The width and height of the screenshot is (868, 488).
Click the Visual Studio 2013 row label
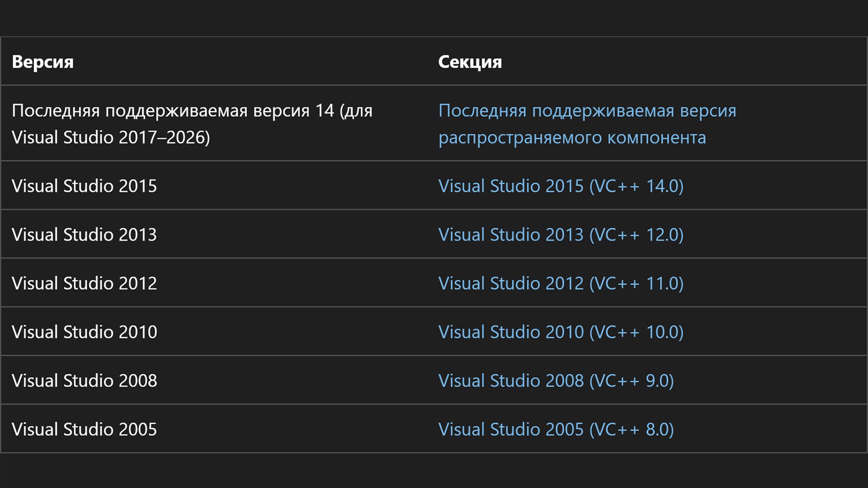[x=85, y=235]
